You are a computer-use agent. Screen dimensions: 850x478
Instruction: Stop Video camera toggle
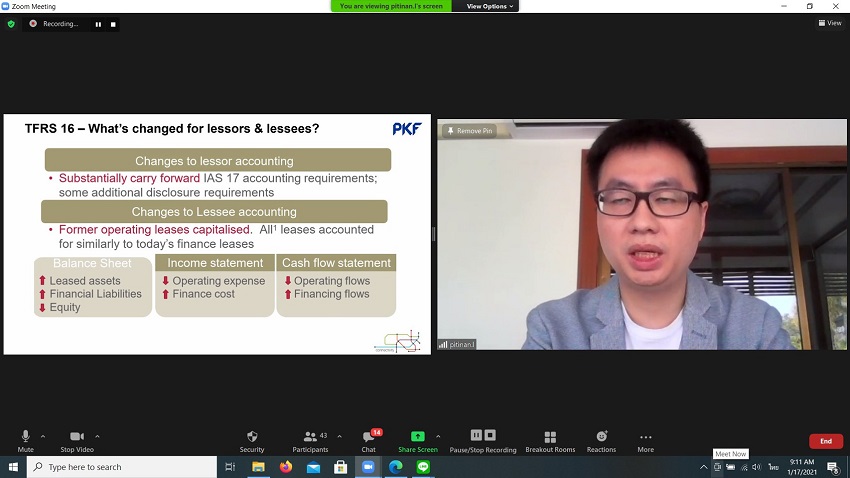76,440
